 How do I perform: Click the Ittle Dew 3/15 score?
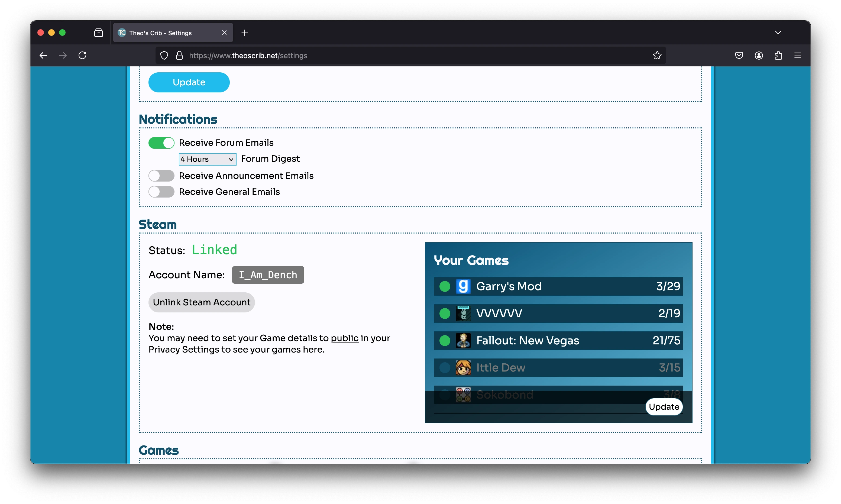[x=669, y=367]
